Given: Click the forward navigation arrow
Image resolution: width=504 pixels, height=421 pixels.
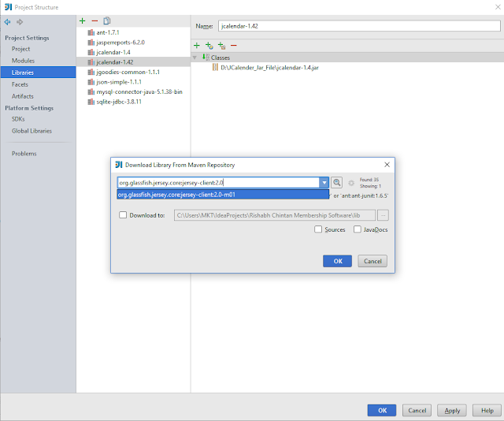Looking at the screenshot, I should [x=20, y=22].
